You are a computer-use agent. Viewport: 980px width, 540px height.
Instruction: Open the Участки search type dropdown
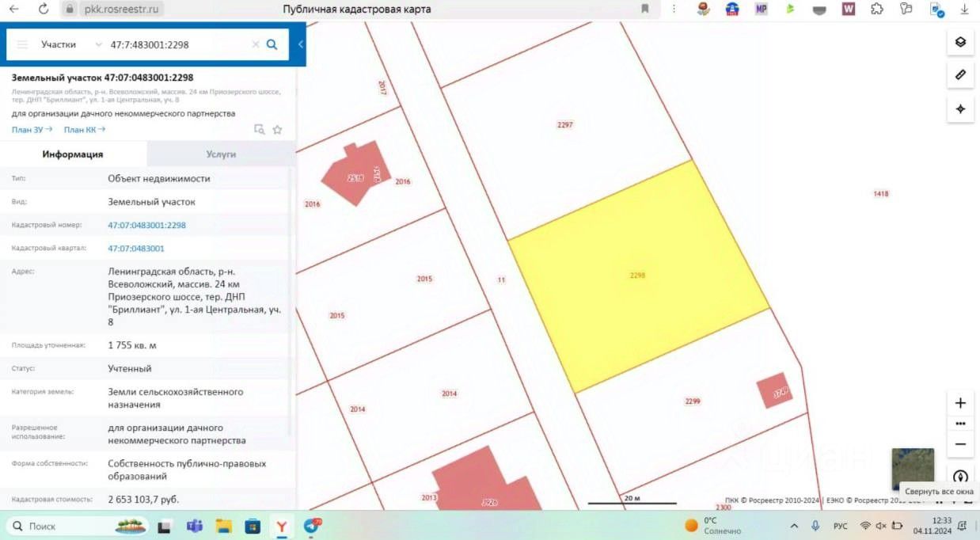tap(71, 45)
